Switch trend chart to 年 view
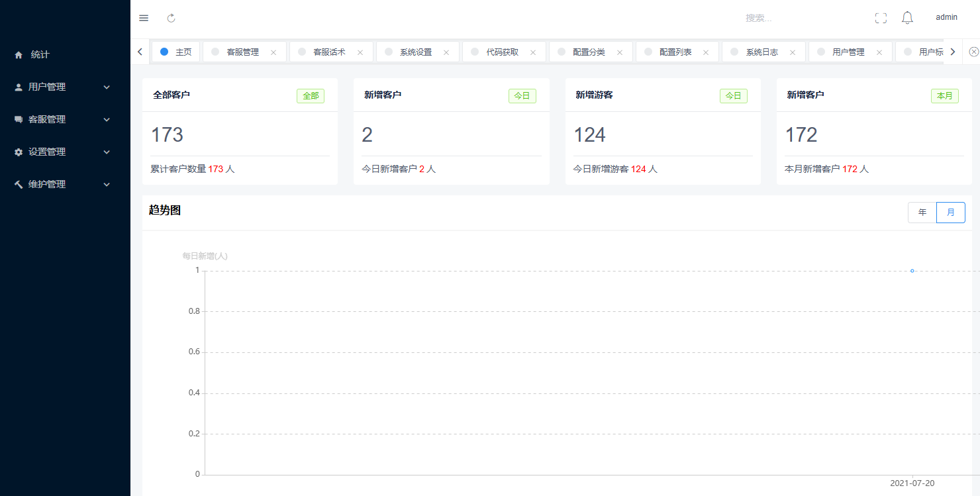 [922, 213]
